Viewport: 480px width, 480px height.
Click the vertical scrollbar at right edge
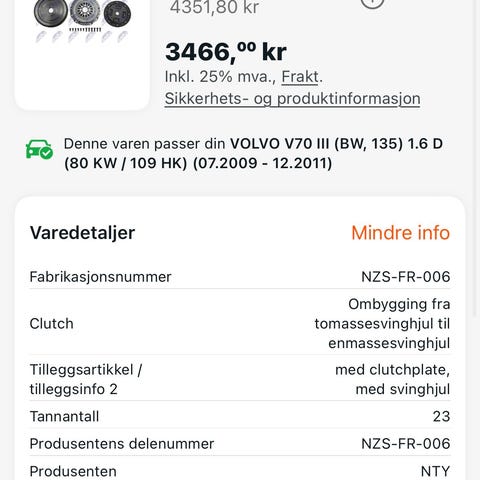(x=476, y=158)
